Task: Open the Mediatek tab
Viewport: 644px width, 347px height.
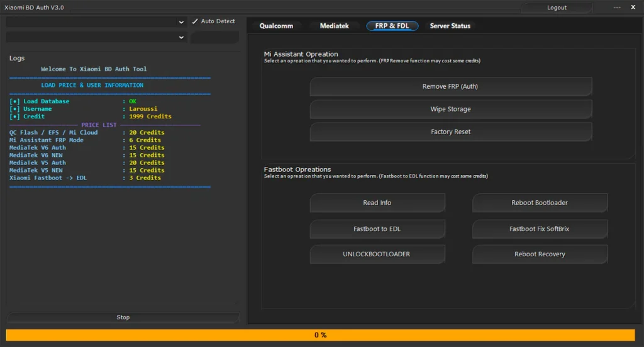Action: pos(334,26)
